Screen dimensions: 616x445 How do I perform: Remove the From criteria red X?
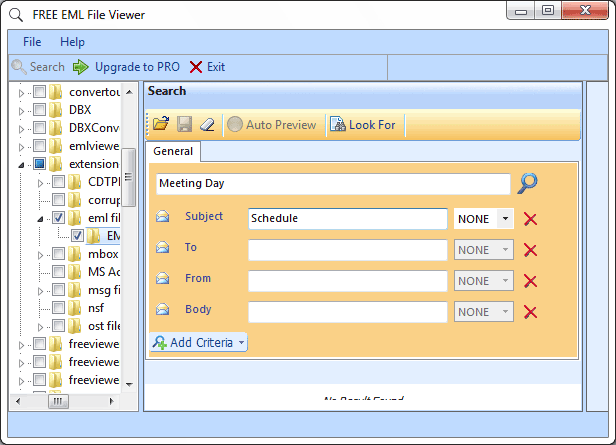[530, 281]
